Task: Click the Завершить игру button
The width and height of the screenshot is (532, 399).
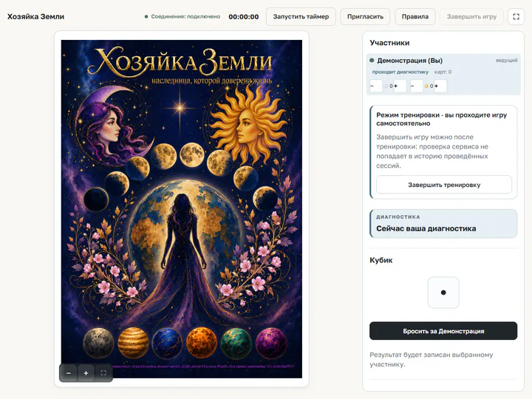Action: 471,16
